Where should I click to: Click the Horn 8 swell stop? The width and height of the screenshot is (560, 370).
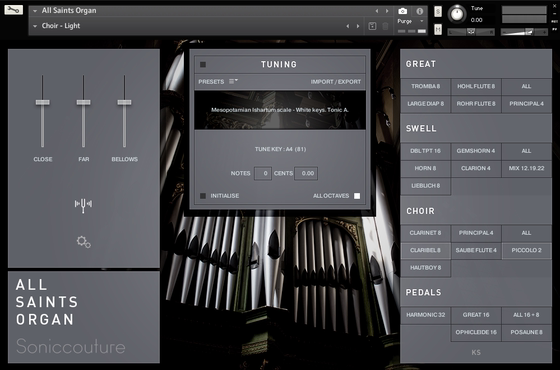[425, 169]
